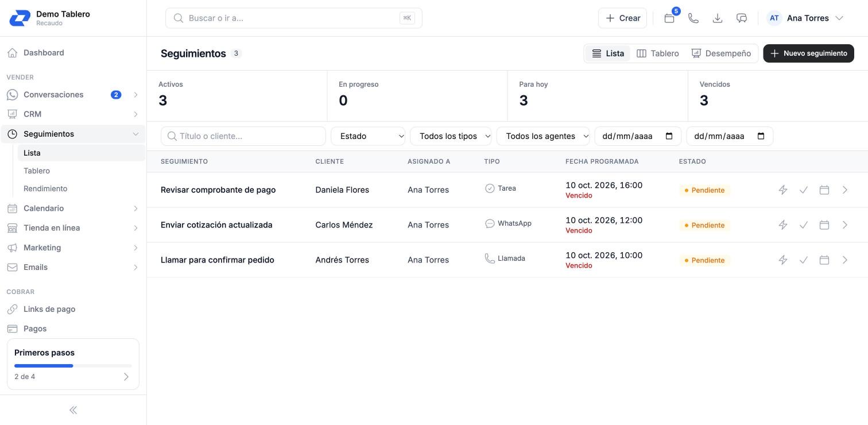Open the Todos los tipos dropdown
The height and width of the screenshot is (425, 868).
click(451, 136)
